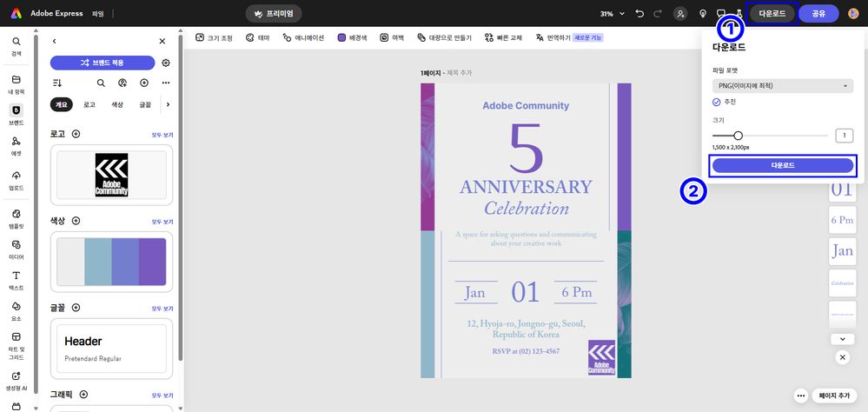Click 모두 보기 link for 글꼴 section

[162, 309]
